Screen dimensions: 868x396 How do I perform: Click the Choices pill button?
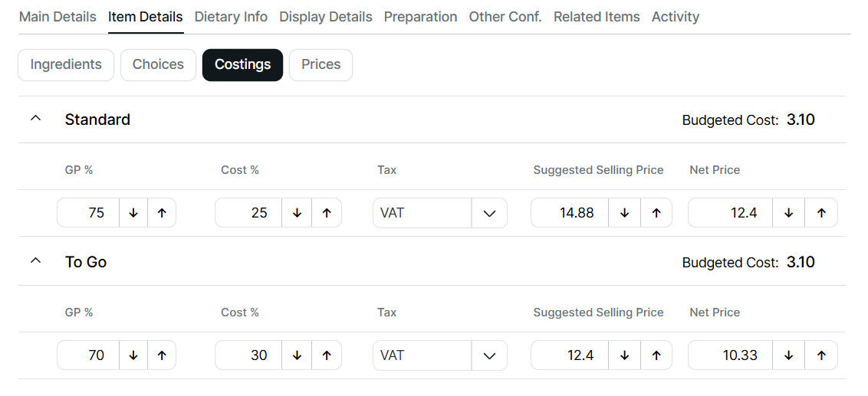158,65
